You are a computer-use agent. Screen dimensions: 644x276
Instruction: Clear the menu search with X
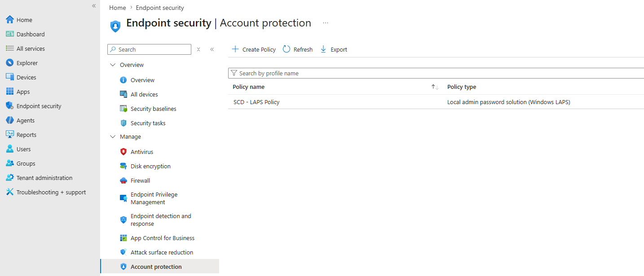[x=198, y=49]
